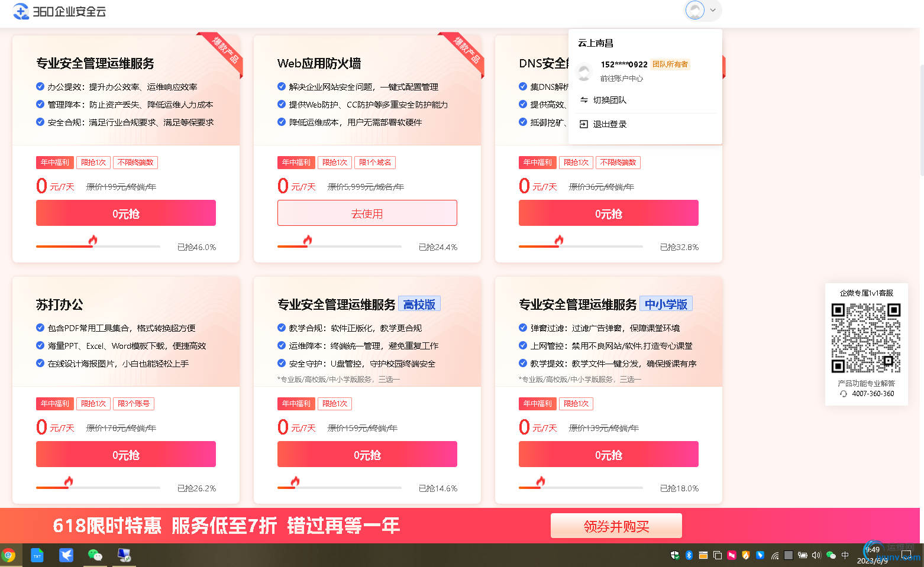Click 0元抢 on the DNS安全 card
This screenshot has width=924, height=567.
click(x=609, y=213)
